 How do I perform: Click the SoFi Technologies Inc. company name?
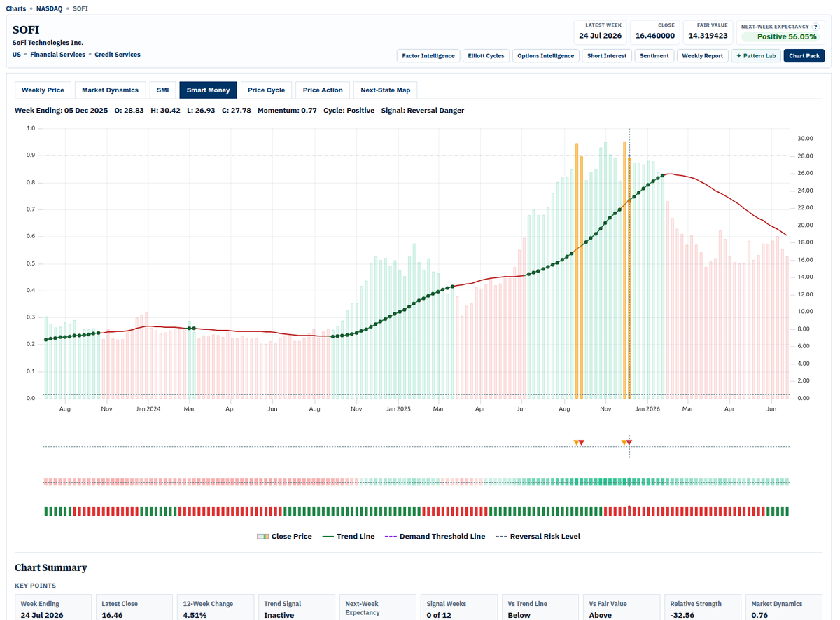tap(48, 43)
